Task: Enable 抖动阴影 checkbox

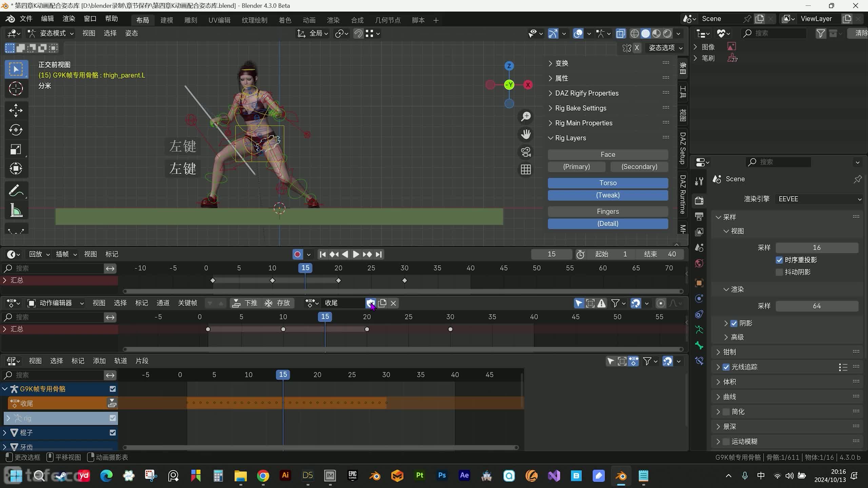Action: tap(779, 272)
